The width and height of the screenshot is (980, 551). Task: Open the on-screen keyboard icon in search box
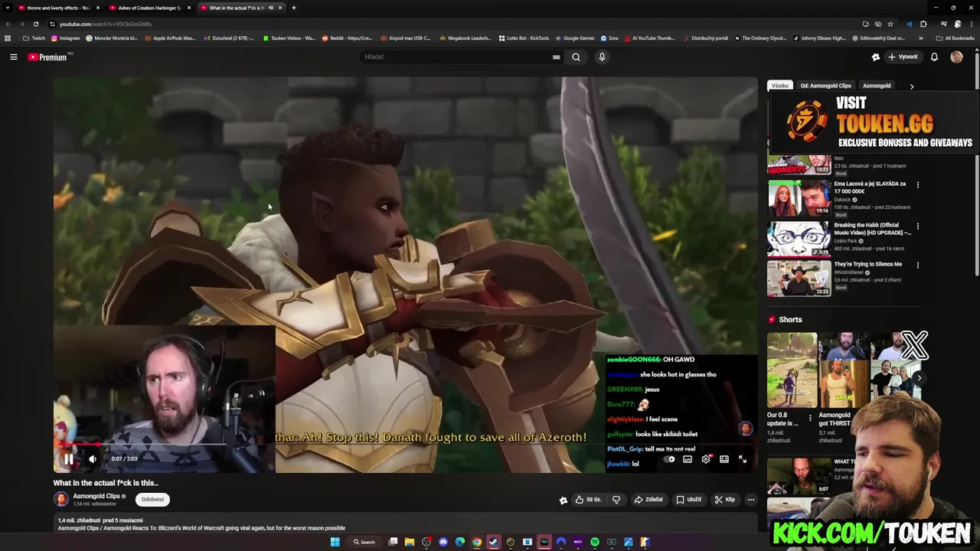pyautogui.click(x=557, y=57)
